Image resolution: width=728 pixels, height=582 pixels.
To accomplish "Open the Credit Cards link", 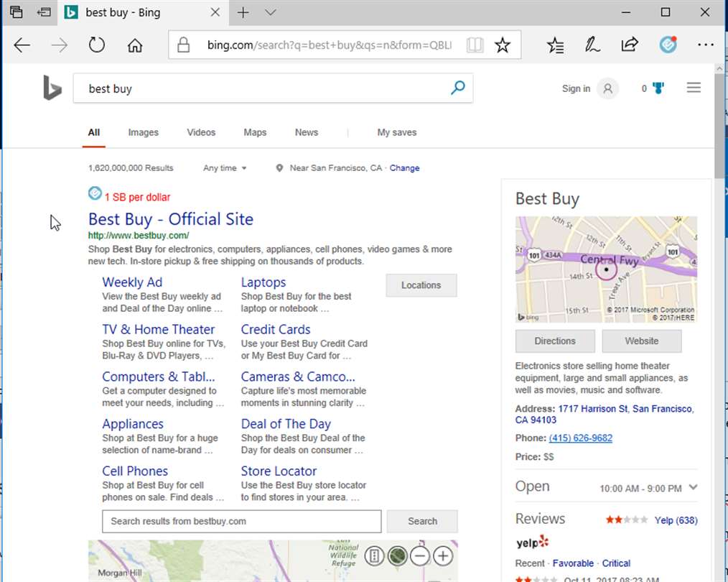I will click(x=275, y=329).
